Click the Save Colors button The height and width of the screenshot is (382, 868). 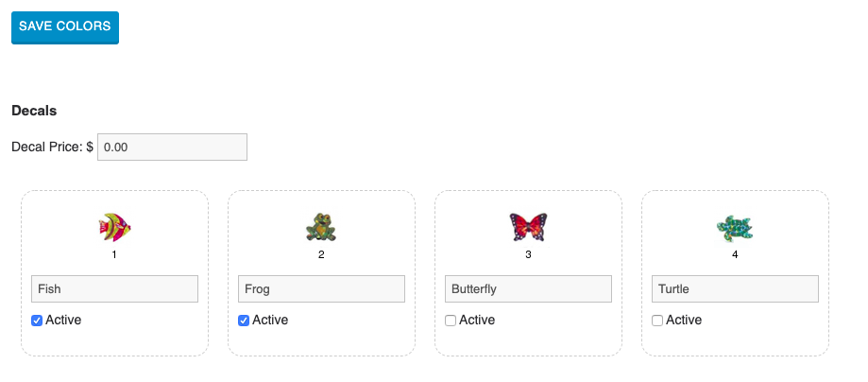pos(64,26)
